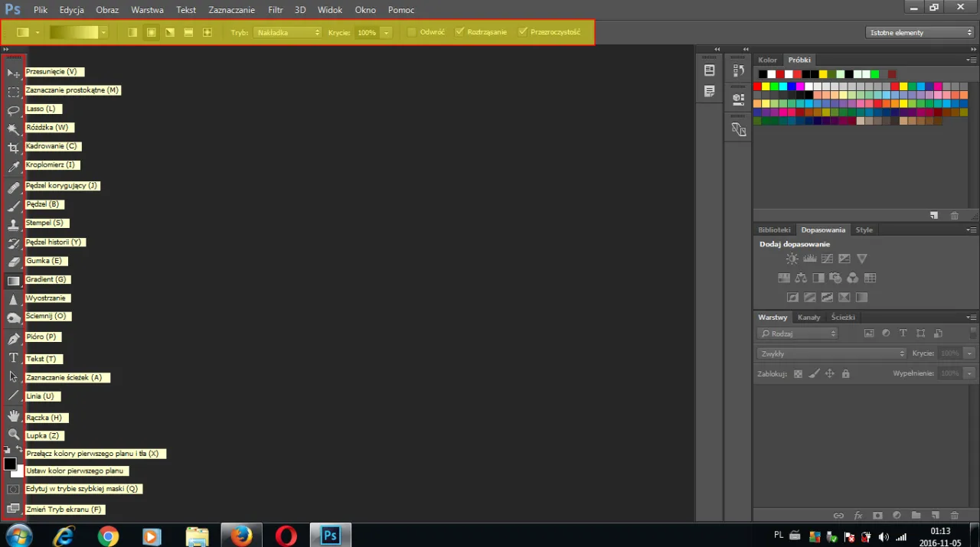Enter Quick Mask editing mode (Q)
This screenshot has width=980, height=547.
[x=13, y=488]
